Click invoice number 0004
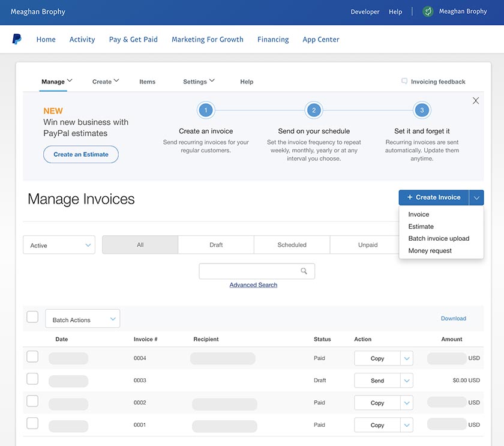Screen dimensions: 504x446 tap(140, 358)
